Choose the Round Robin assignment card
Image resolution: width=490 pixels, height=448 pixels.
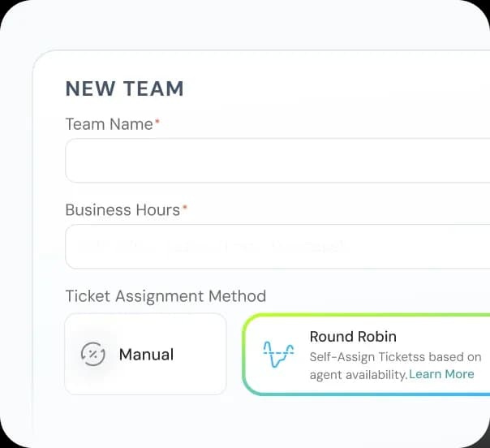(367, 355)
